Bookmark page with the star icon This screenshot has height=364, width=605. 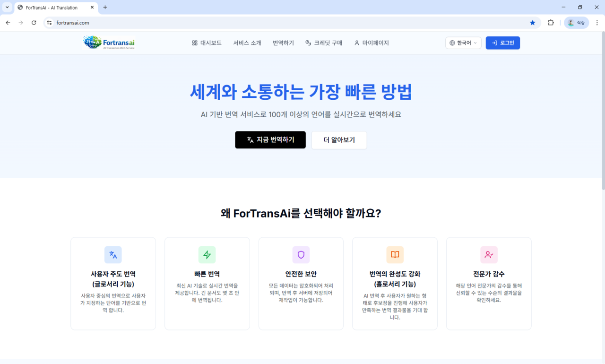[533, 23]
